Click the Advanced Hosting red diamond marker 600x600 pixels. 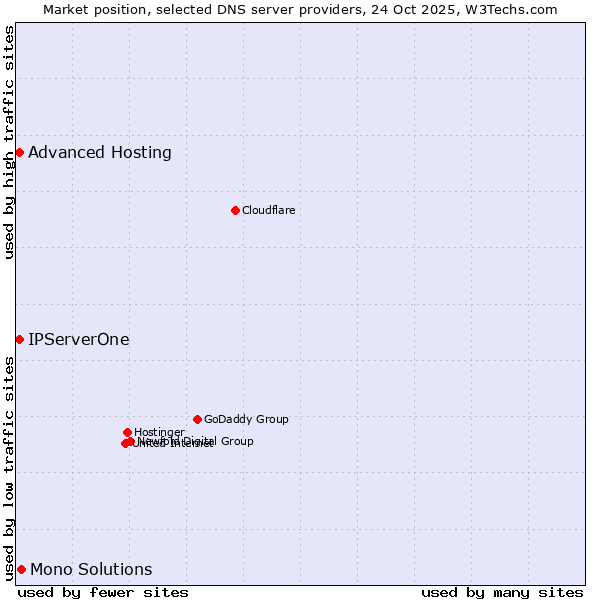click(19, 152)
